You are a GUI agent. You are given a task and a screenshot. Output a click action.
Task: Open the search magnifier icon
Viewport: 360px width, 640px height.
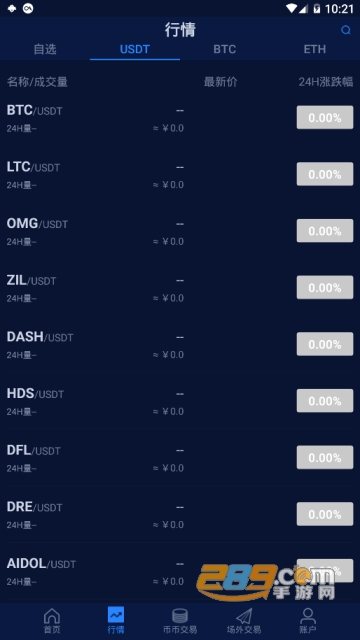click(x=346, y=30)
